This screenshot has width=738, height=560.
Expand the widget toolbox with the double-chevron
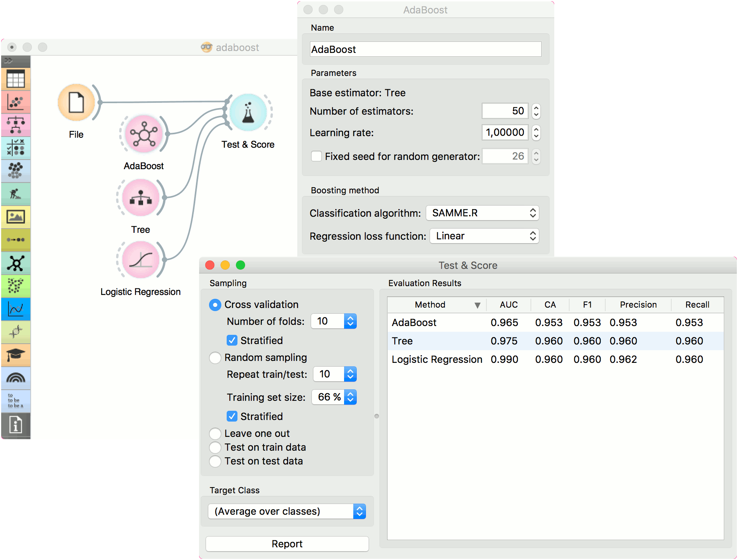pos(8,61)
